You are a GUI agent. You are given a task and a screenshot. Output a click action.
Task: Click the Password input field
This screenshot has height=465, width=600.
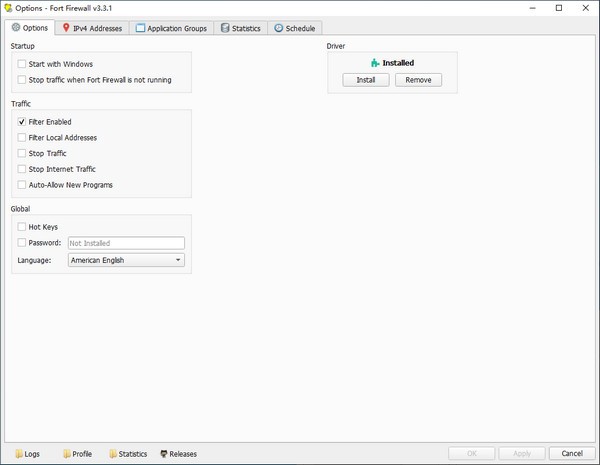tap(126, 243)
